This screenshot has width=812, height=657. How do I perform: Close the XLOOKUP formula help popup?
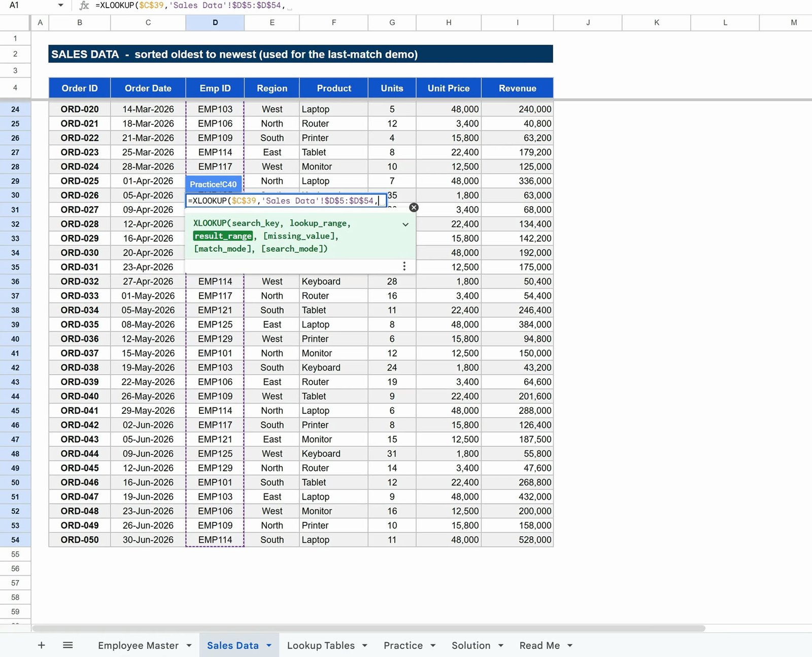pyautogui.click(x=414, y=207)
